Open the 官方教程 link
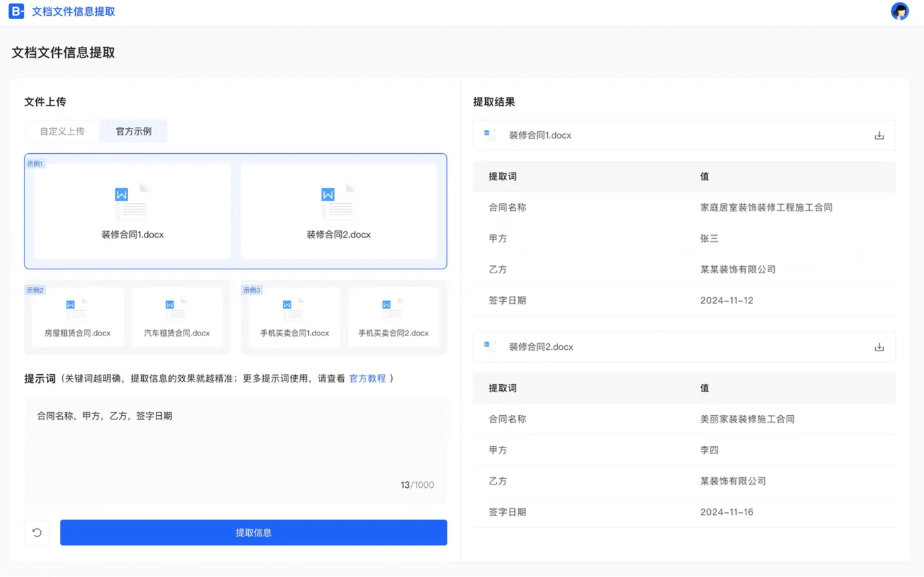The height and width of the screenshot is (577, 924). 368,378
